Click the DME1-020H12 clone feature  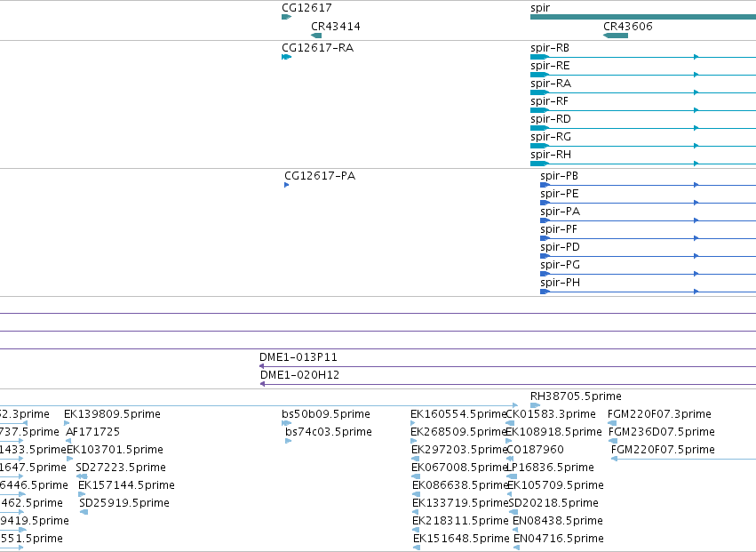(x=508, y=384)
